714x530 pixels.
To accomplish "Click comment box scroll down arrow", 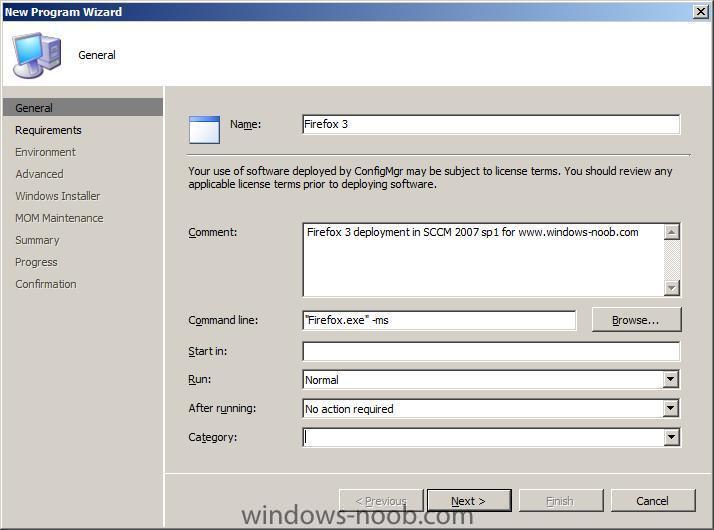I will click(671, 288).
